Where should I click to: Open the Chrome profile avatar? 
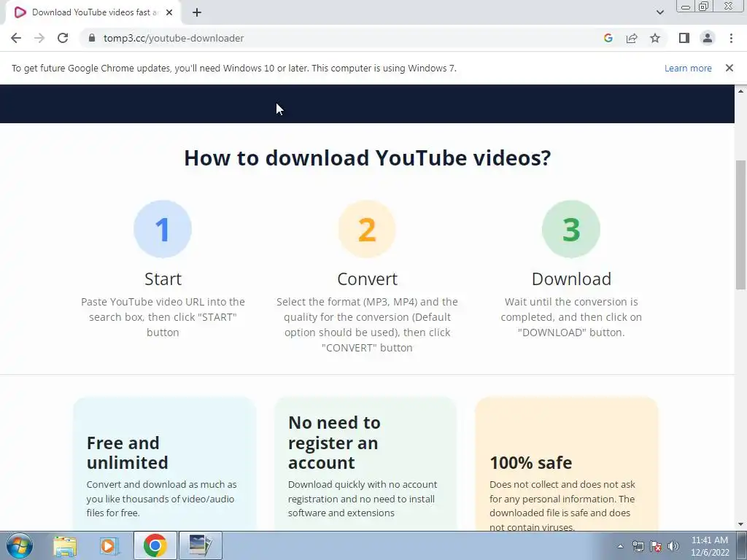(708, 38)
